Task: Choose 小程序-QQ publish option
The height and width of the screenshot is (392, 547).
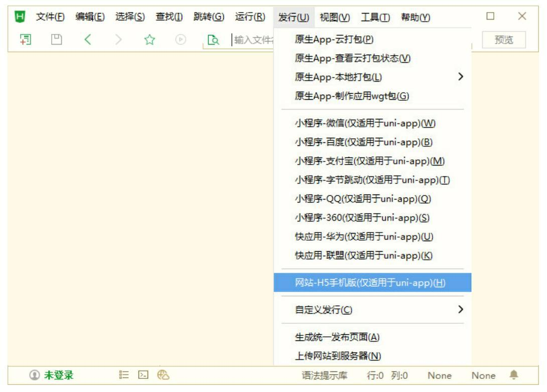Action: (372, 199)
